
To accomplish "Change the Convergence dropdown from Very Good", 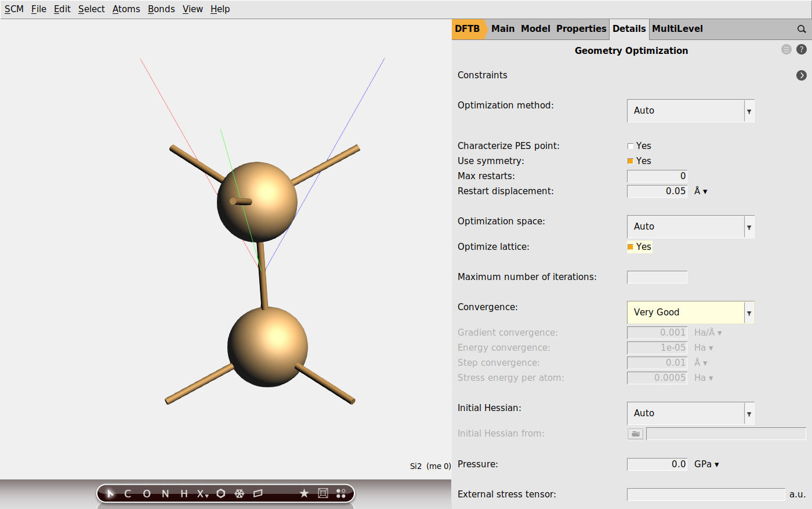I will 749,312.
